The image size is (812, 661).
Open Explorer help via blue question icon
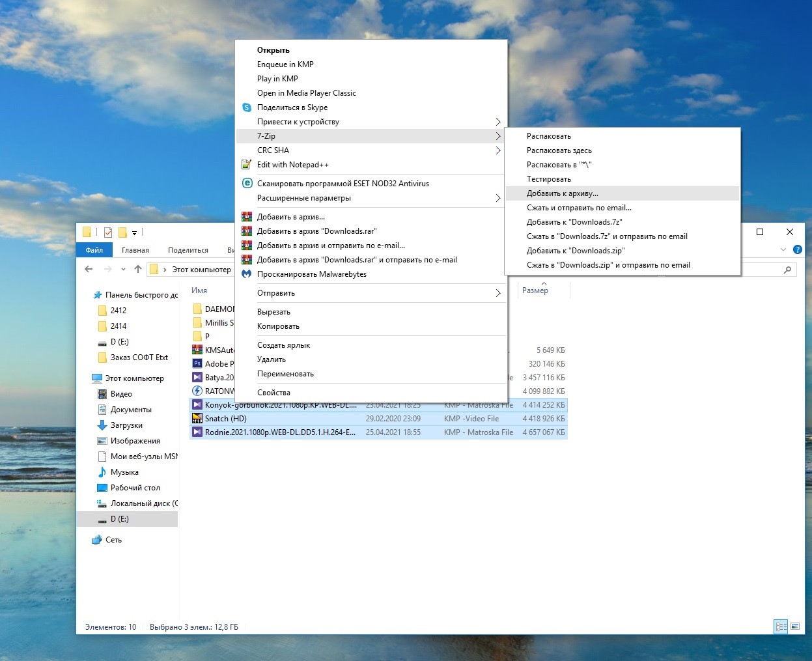click(x=798, y=249)
